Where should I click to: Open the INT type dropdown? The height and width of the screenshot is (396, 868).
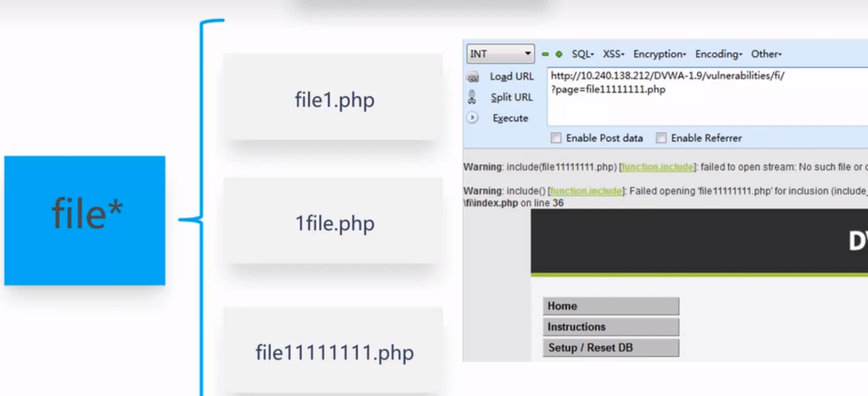click(x=500, y=54)
